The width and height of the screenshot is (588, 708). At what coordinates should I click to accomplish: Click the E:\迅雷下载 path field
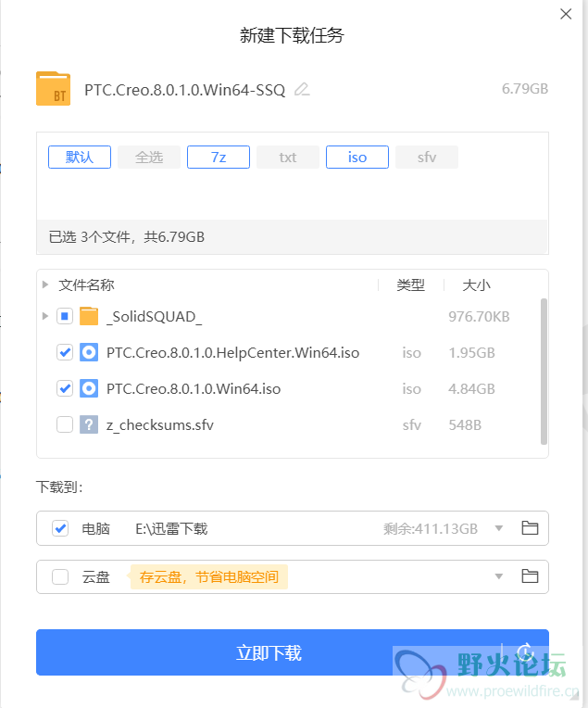(x=171, y=528)
